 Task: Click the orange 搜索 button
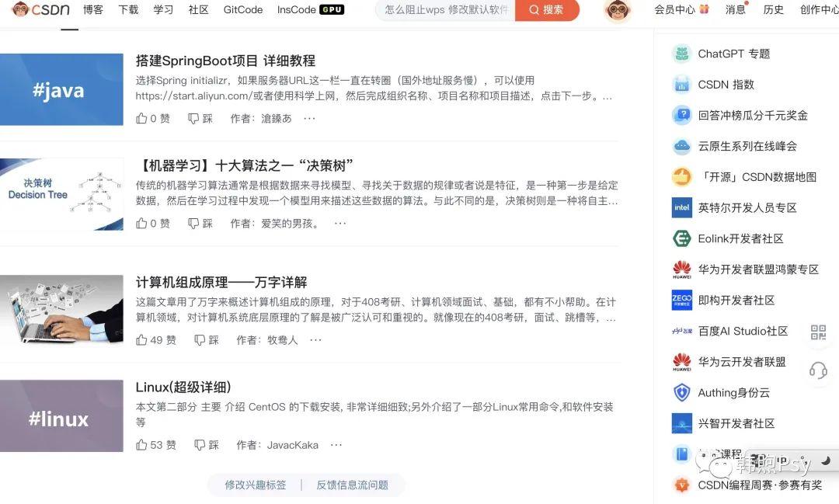tap(547, 9)
